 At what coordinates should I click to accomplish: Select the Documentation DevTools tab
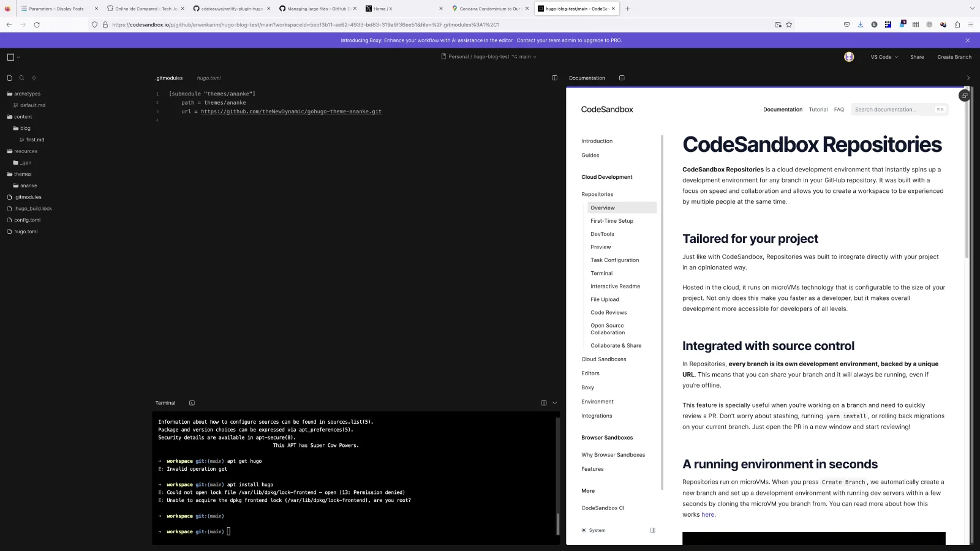pos(587,78)
